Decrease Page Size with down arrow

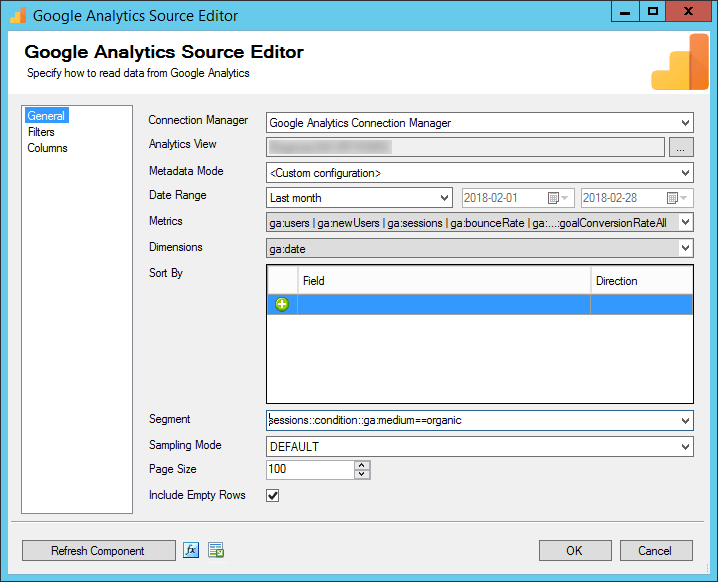pyautogui.click(x=362, y=474)
